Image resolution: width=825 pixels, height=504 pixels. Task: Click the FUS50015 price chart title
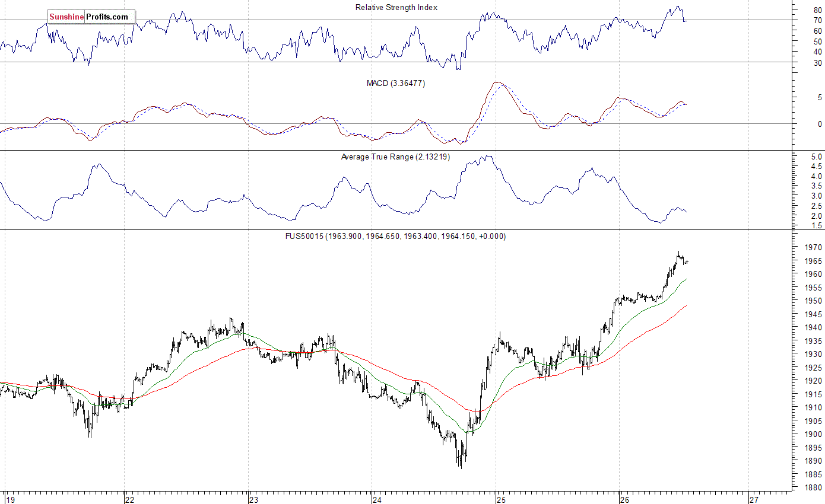click(396, 236)
